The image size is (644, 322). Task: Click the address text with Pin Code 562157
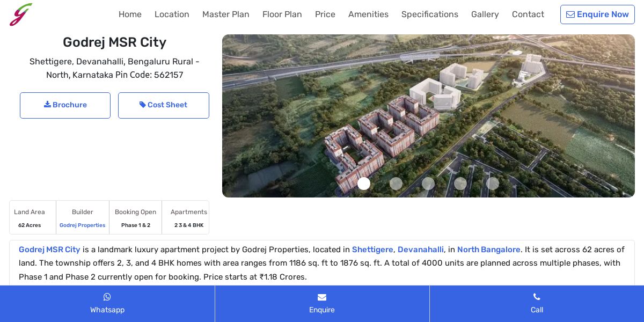click(x=114, y=68)
